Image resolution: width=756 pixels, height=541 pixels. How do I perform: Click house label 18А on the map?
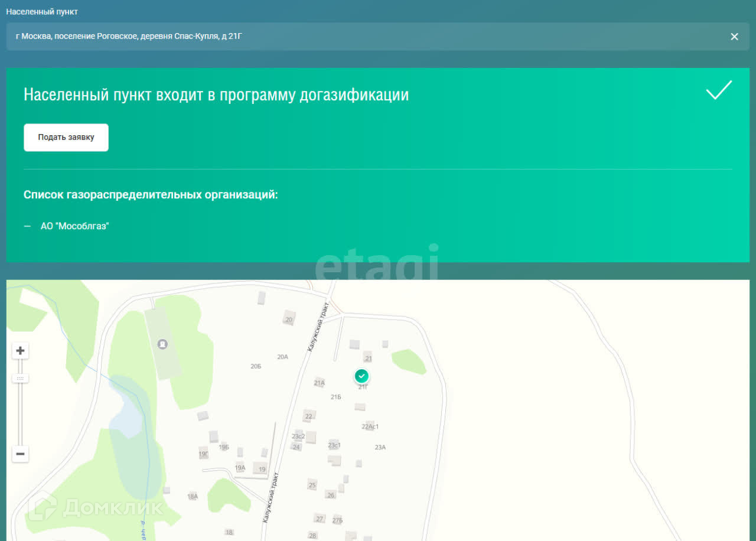(193, 497)
